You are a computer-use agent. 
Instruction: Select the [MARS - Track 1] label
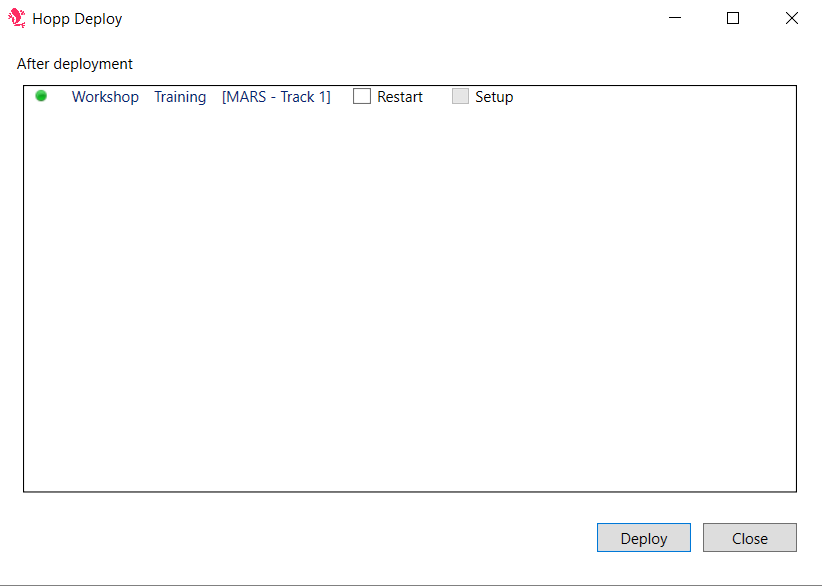coord(276,96)
